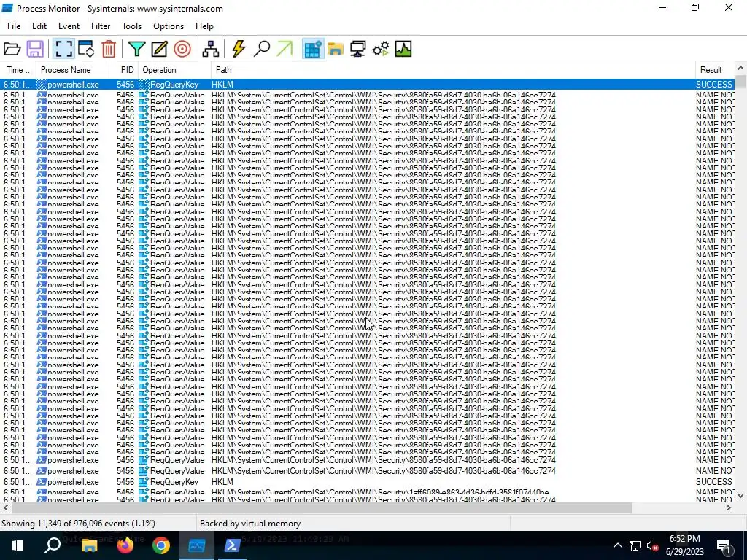Clear the display with the trash icon
Image resolution: width=747 pixels, height=560 pixels.
point(109,49)
